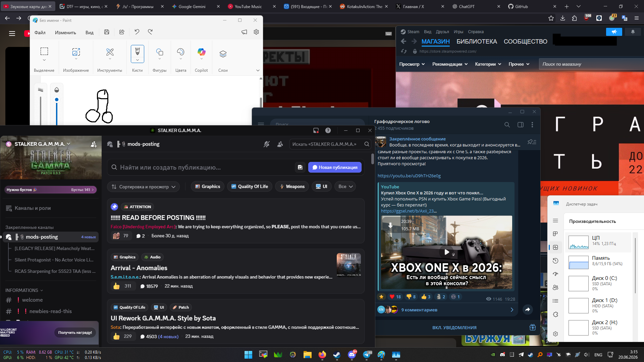Open Steam Friends (Друзья) menu
644x362 pixels.
(442, 32)
